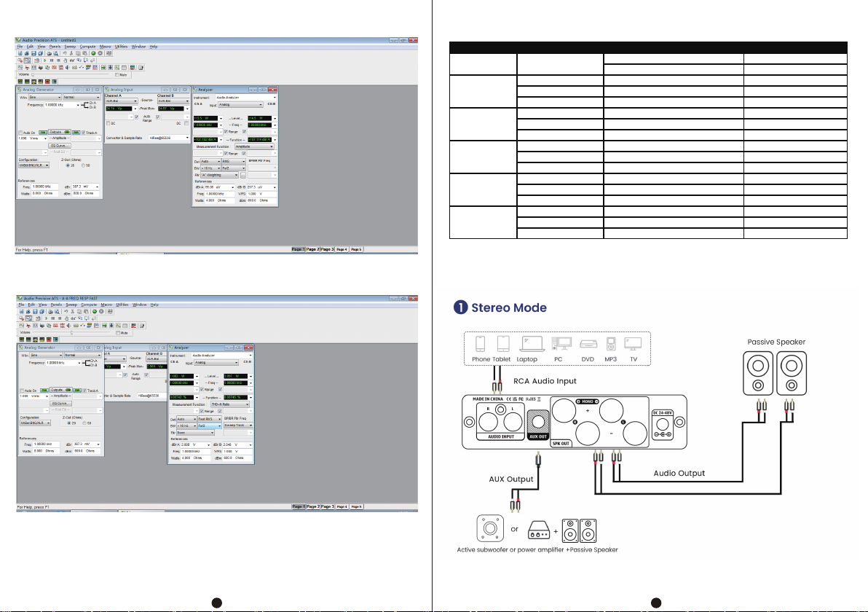This screenshot has width=868, height=612.
Task: Click the green Go sweep icon in Untitled1 window
Action: click(94, 53)
